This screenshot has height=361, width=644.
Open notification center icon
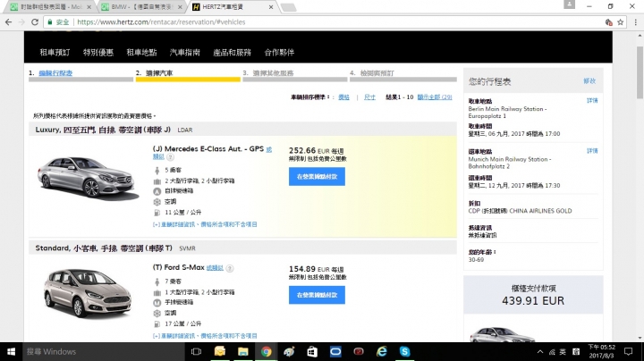[x=628, y=351]
